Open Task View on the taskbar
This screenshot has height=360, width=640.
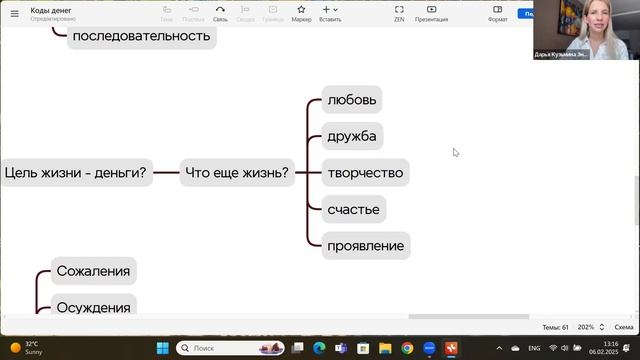[298, 348]
